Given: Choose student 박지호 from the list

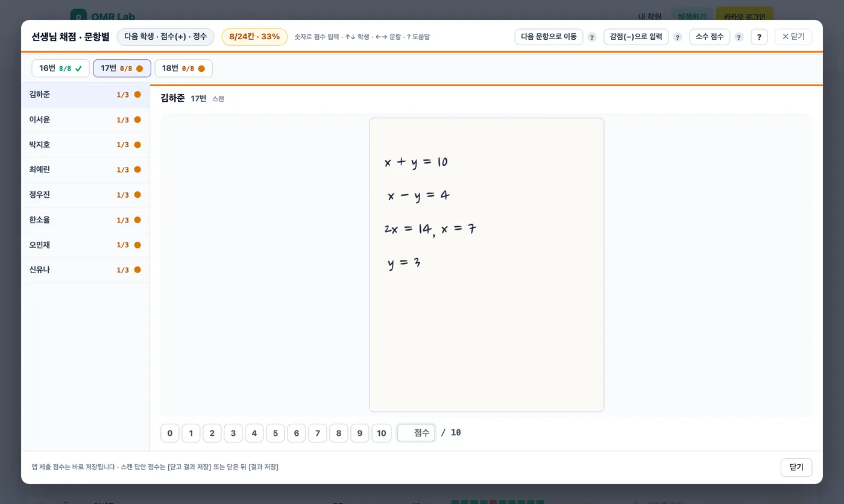Looking at the screenshot, I should (x=86, y=145).
